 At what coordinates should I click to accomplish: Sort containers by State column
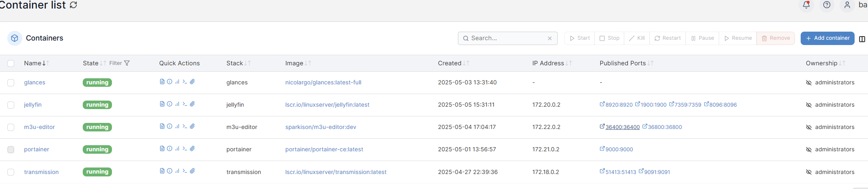tap(95, 63)
